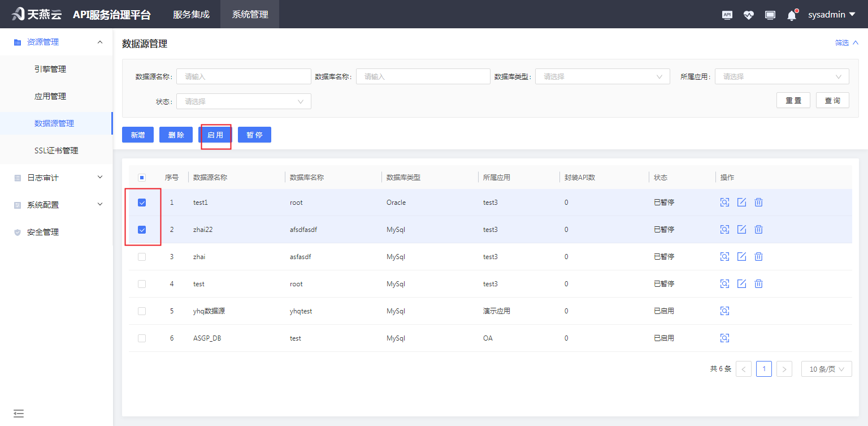
Task: Click inside the 数据源名称 input field
Action: click(244, 76)
